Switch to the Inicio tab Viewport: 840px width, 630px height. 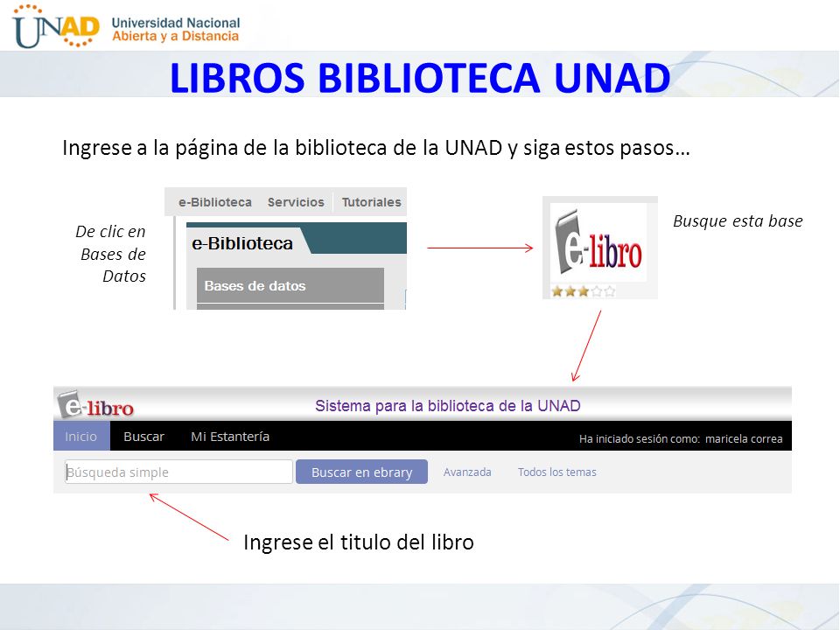click(x=81, y=436)
